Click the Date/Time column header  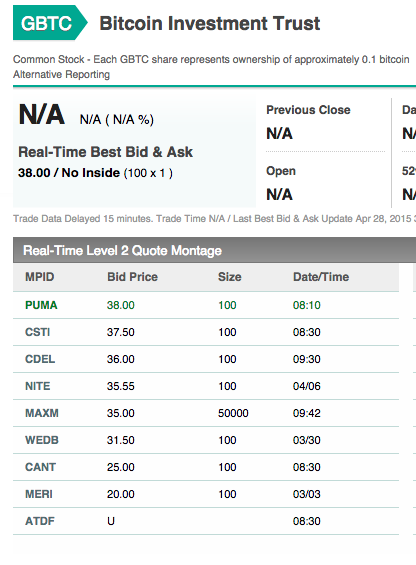(x=321, y=277)
